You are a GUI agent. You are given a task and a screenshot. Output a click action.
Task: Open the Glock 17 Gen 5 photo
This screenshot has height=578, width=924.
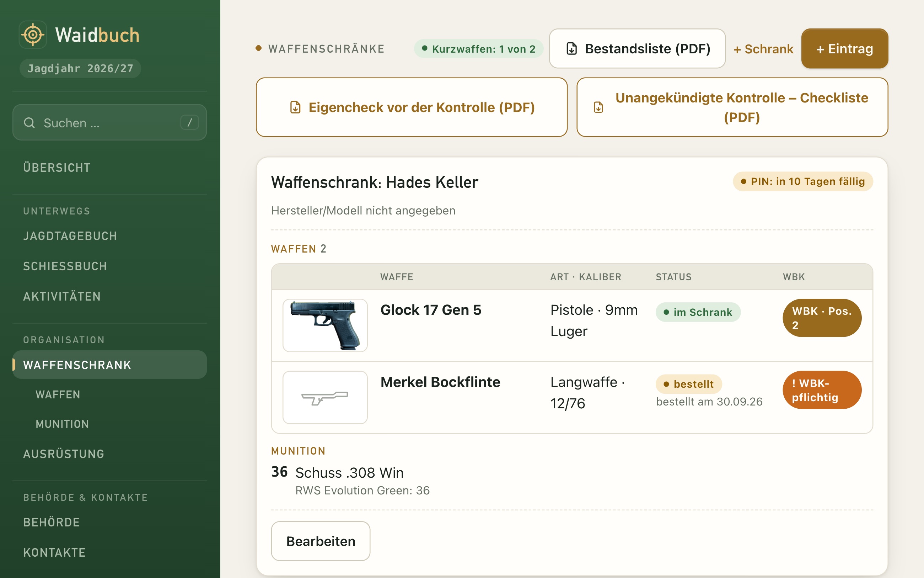point(325,325)
